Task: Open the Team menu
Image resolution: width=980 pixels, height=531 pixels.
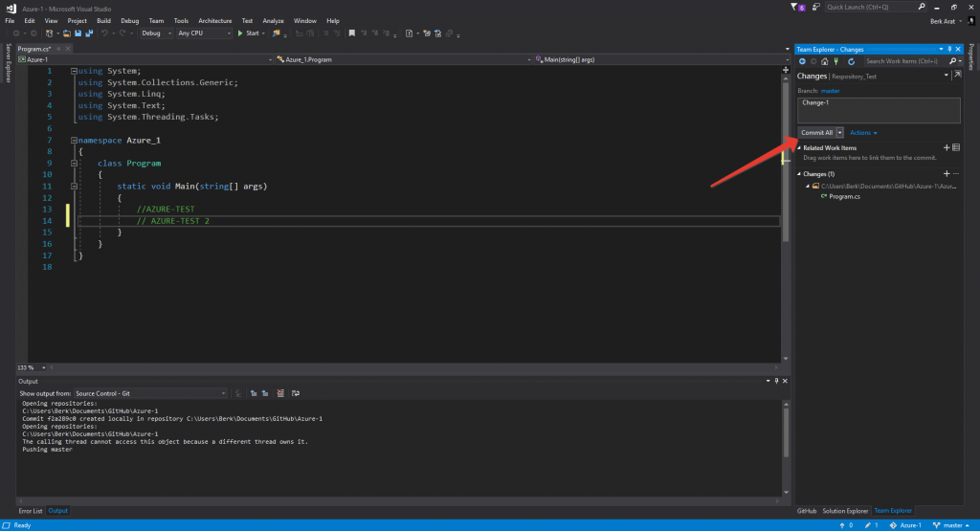Action: [156, 21]
